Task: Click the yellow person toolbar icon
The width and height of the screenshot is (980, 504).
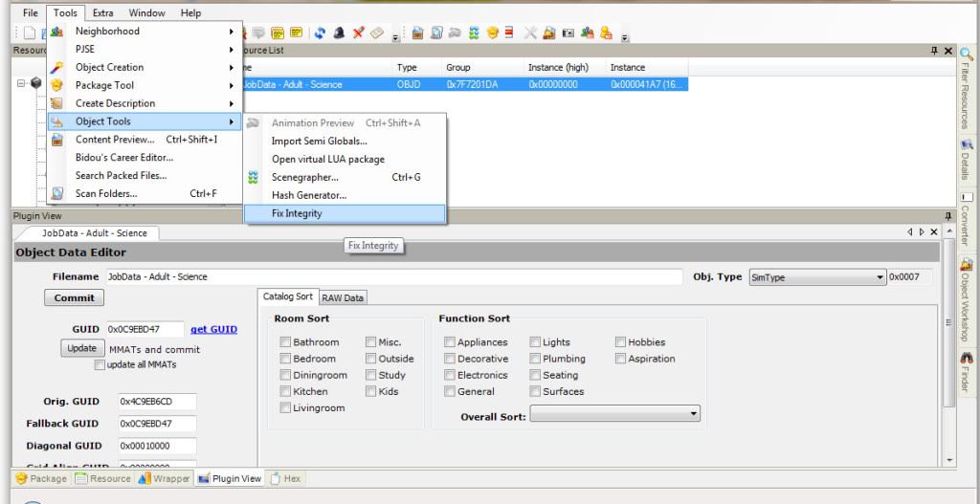Action: coord(606,33)
